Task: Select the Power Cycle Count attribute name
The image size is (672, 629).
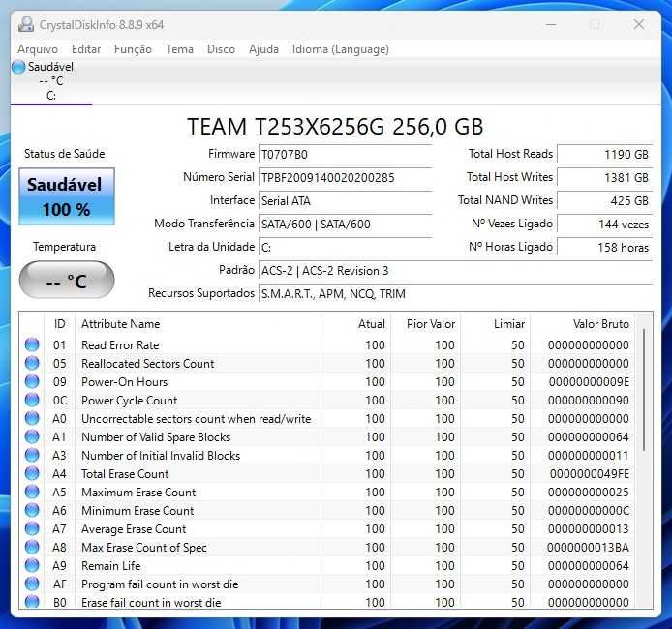Action: [130, 401]
